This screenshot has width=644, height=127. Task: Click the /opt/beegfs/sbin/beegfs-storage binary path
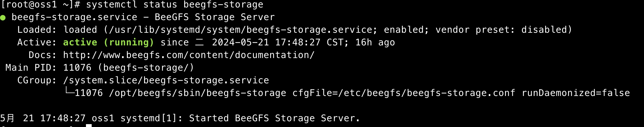click(x=197, y=93)
